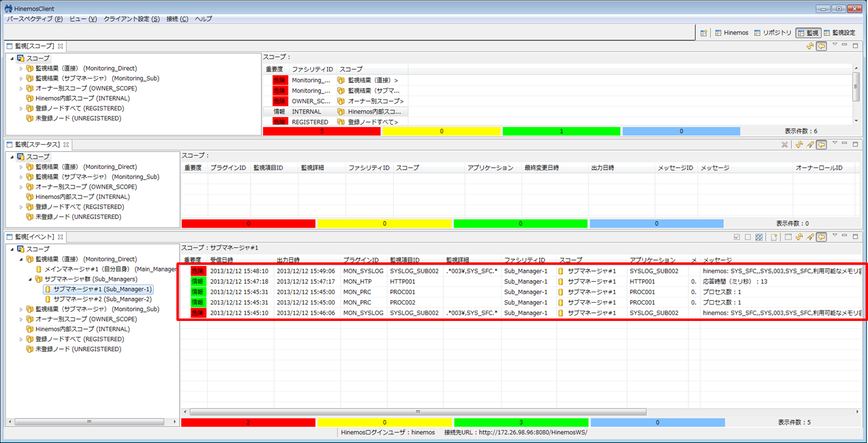Close the 監視[ステータス] tab

coord(67,145)
